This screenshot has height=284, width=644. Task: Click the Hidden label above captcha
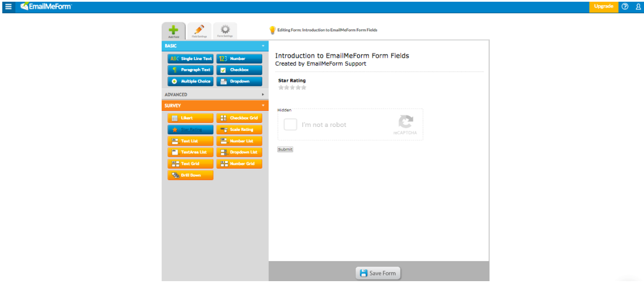pyautogui.click(x=284, y=110)
